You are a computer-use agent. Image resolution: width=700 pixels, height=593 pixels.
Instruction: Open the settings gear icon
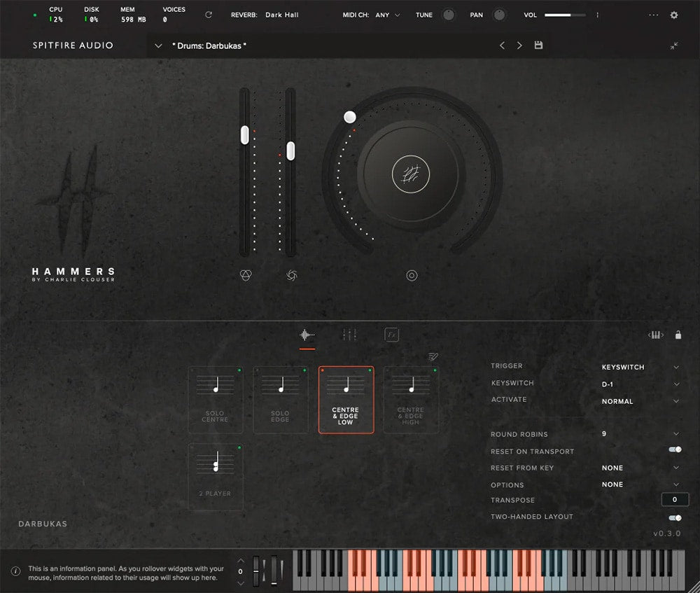(674, 15)
